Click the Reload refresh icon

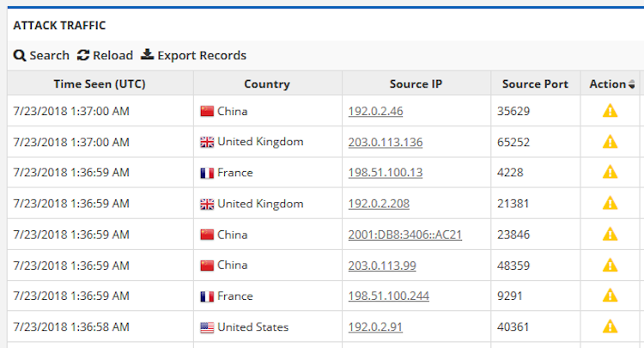click(83, 56)
